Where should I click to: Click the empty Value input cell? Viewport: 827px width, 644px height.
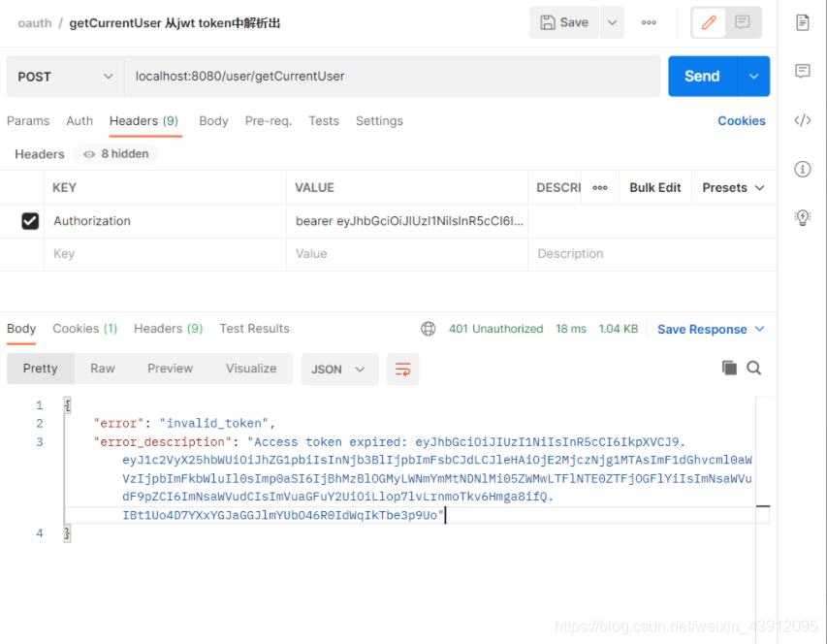pos(407,254)
